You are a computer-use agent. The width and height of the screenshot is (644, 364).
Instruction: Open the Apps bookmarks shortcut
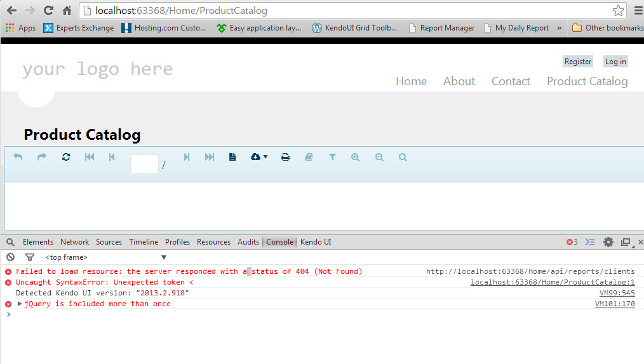pos(20,28)
